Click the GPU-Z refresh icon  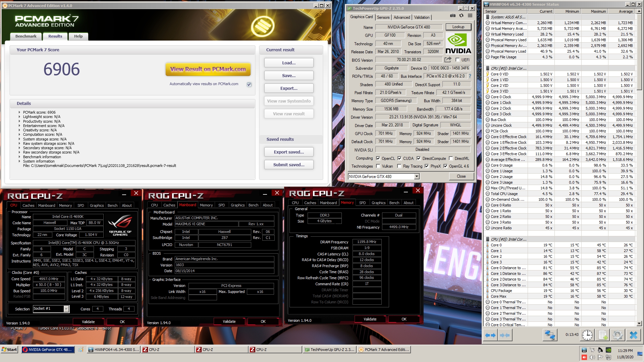coord(461,16)
